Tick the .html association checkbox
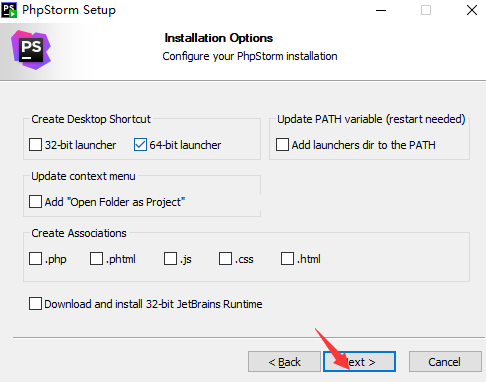 click(287, 259)
